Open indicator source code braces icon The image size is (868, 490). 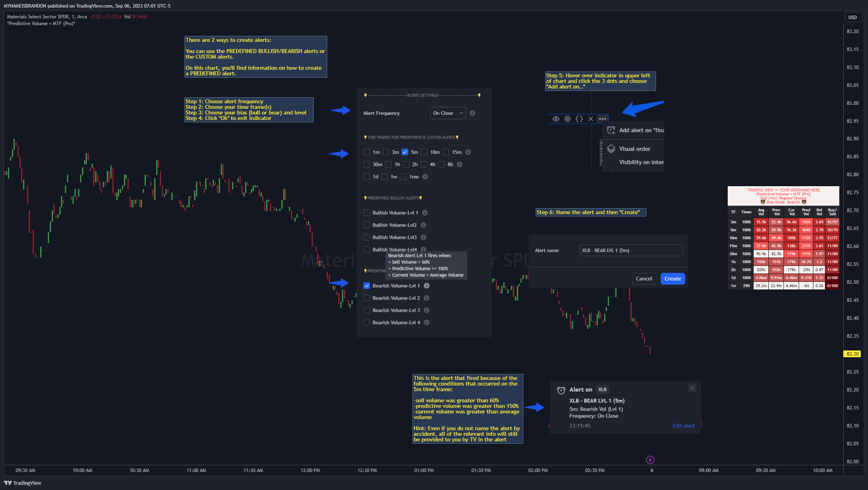pyautogui.click(x=579, y=119)
